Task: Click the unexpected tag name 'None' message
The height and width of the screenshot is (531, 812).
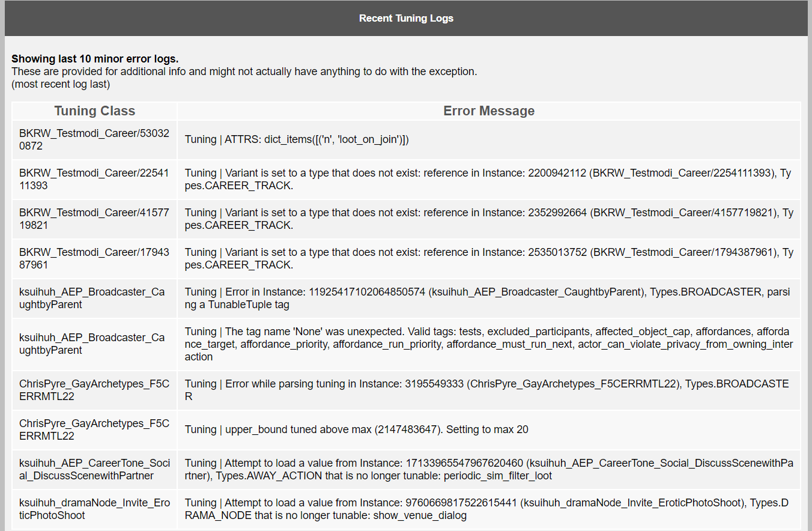Action: [489, 344]
